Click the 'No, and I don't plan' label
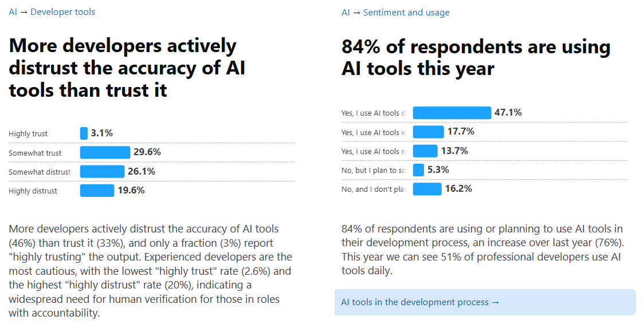The height and width of the screenshot is (324, 644). [374, 189]
